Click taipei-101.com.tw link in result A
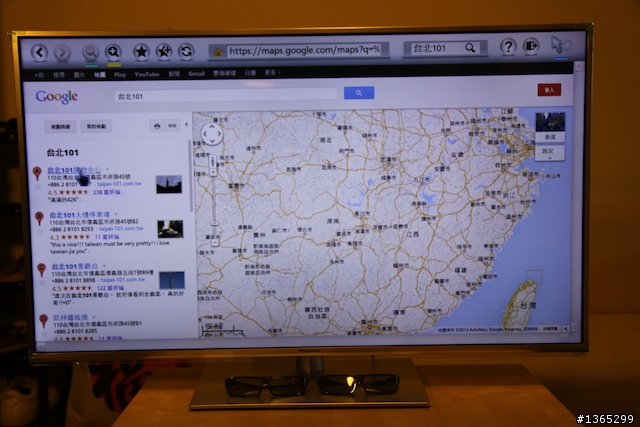The height and width of the screenshot is (427, 640). tap(119, 184)
